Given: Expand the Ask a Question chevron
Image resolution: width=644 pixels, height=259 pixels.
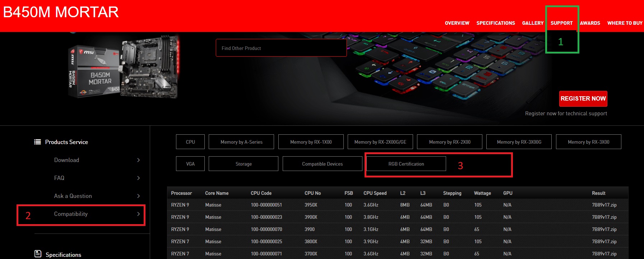Looking at the screenshot, I should [x=138, y=196].
